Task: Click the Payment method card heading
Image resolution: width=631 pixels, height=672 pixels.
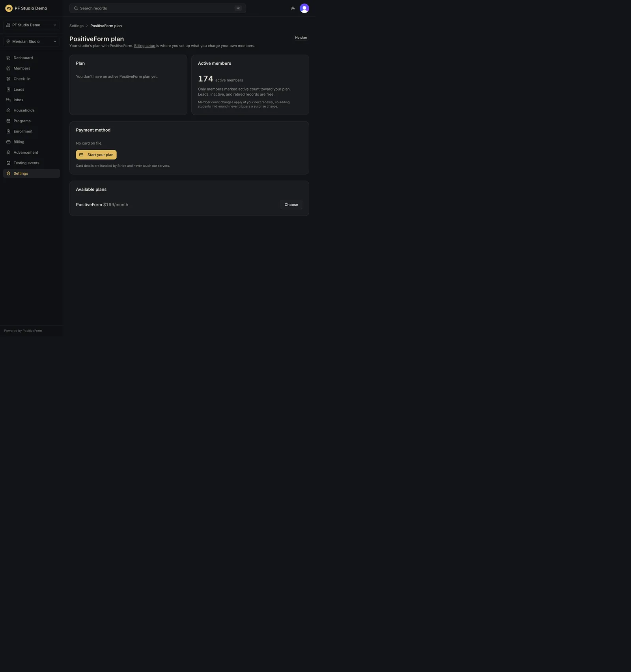Action: tap(93, 130)
